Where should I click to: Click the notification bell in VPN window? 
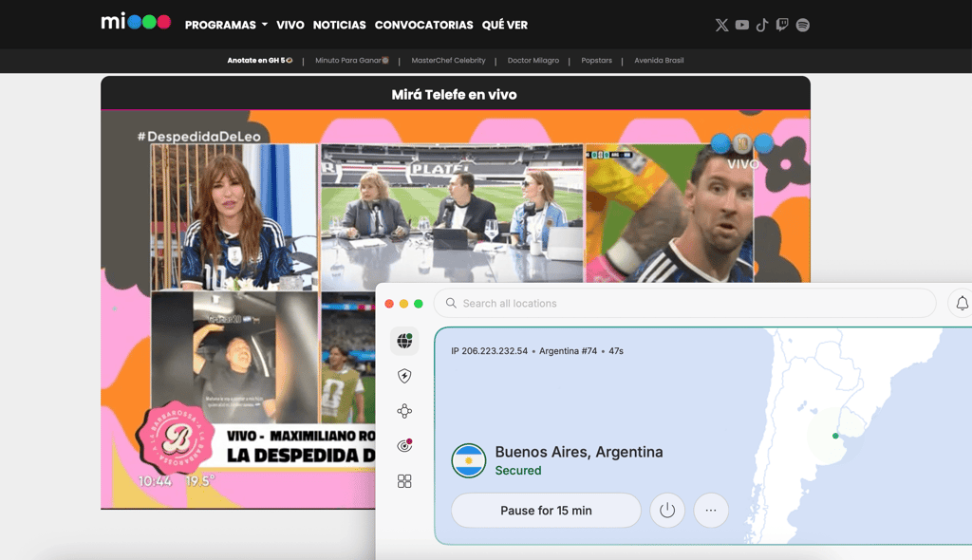tap(963, 304)
